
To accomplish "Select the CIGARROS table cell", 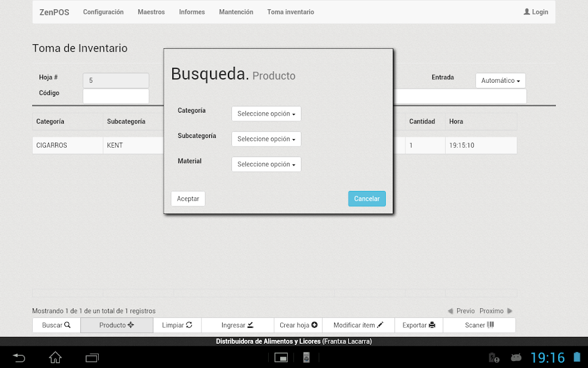I will [68, 145].
